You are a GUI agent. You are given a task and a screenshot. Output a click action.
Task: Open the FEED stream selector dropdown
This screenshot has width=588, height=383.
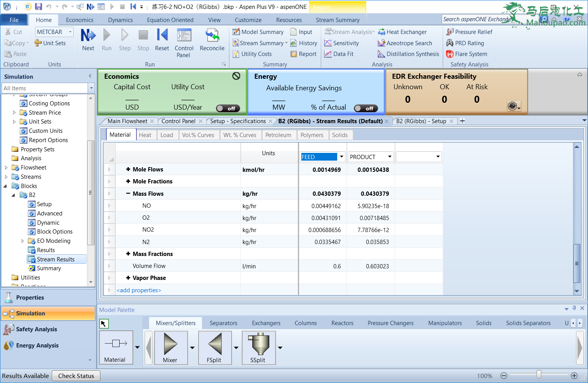click(341, 157)
